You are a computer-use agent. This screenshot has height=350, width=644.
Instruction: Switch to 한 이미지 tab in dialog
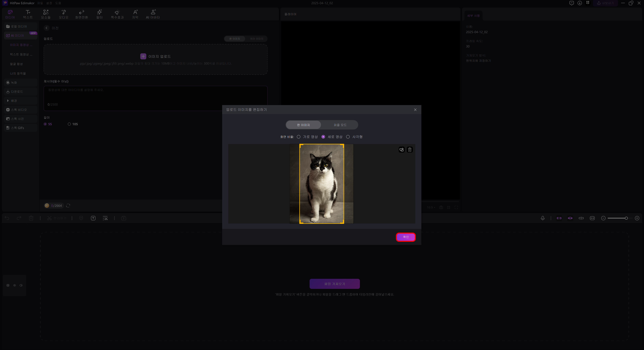[x=303, y=125]
